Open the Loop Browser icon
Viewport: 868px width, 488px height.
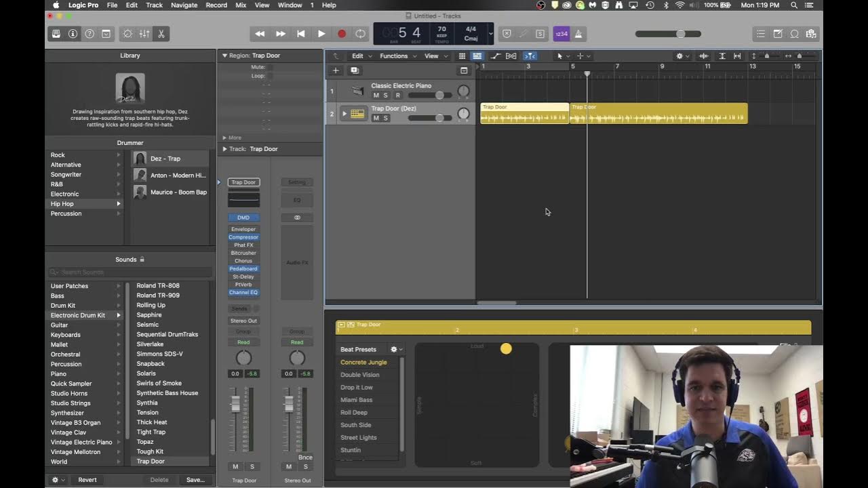coord(794,34)
